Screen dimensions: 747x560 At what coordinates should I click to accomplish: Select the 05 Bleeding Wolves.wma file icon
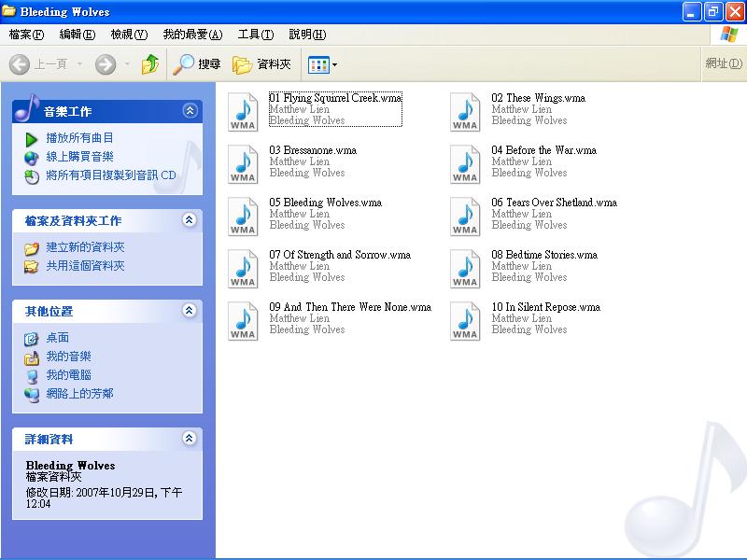coord(243,217)
